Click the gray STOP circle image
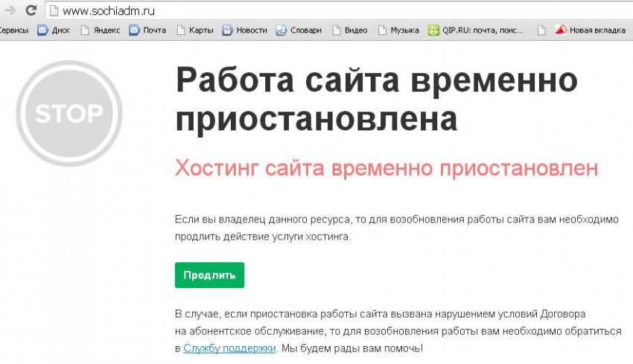Image resolution: width=633 pixels, height=364 pixels. (69, 113)
